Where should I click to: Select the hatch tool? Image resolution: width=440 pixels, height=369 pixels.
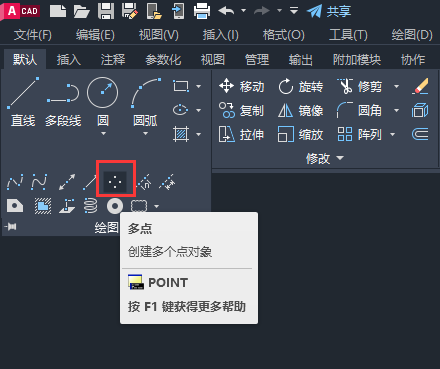pos(181,134)
